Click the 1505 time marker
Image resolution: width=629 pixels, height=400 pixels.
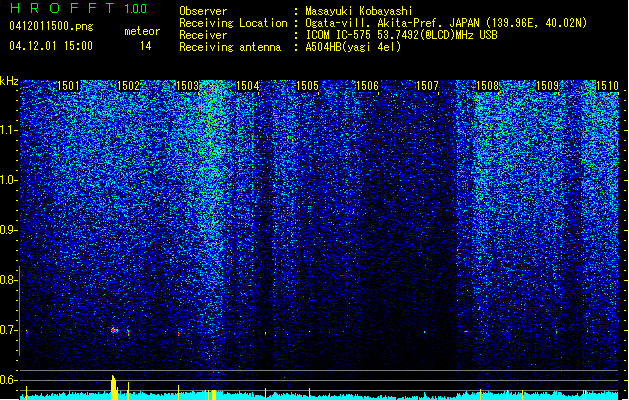click(307, 86)
